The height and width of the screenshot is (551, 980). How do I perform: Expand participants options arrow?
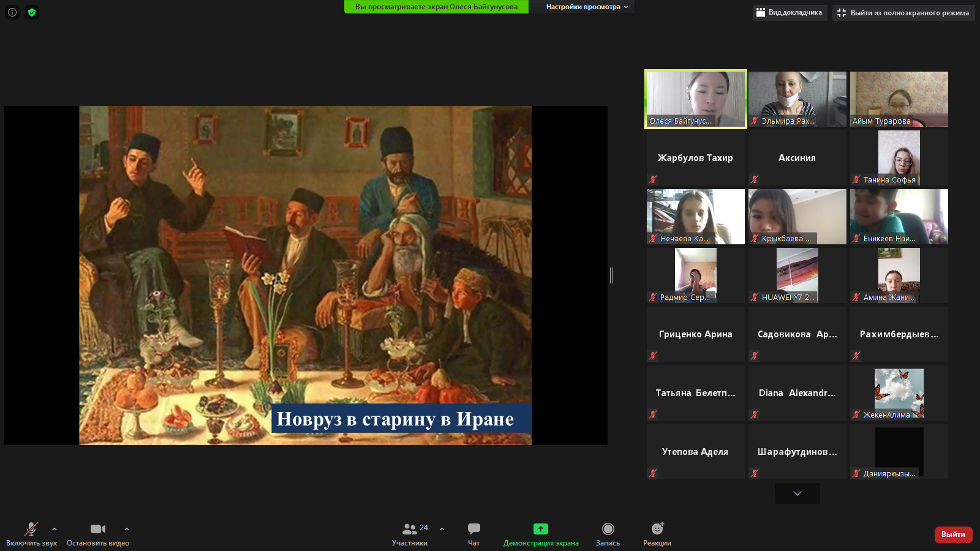pyautogui.click(x=442, y=529)
